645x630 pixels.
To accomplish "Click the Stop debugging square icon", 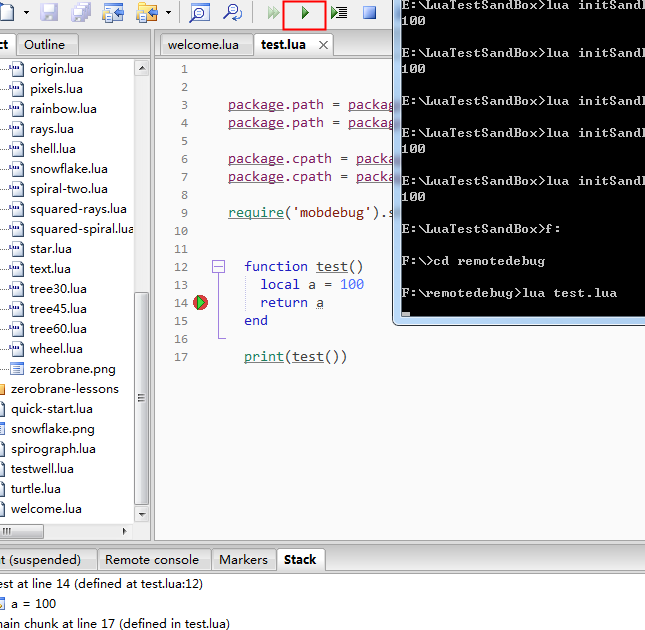I will click(x=369, y=13).
